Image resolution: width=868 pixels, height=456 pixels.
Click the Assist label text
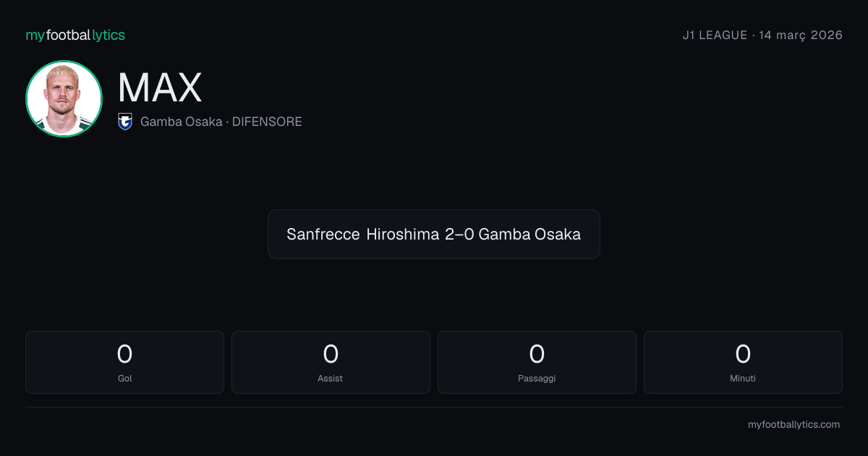(331, 379)
